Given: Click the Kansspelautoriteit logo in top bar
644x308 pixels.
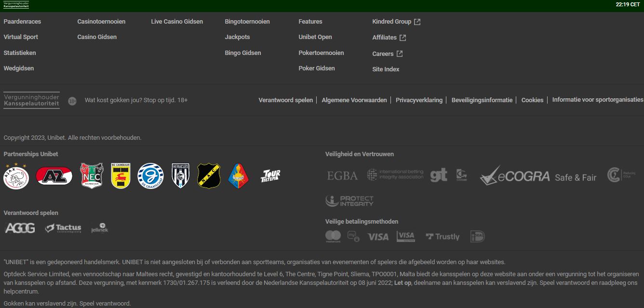Looking at the screenshot, I should coord(16,5).
